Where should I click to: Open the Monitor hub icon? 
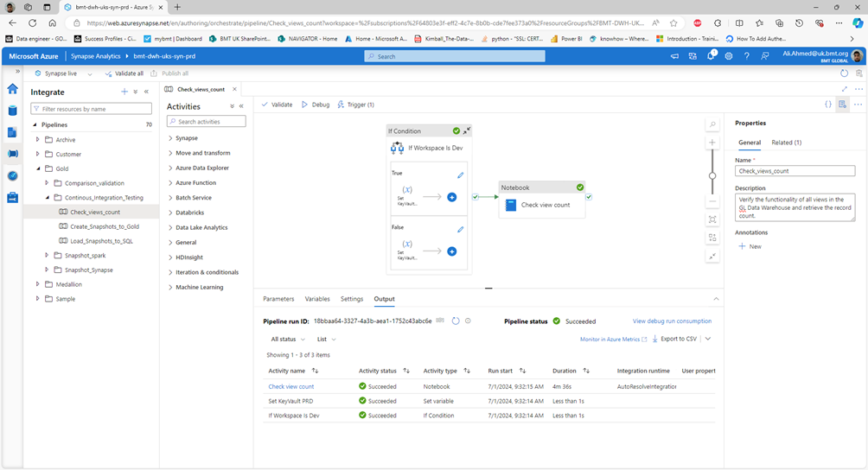(x=12, y=175)
